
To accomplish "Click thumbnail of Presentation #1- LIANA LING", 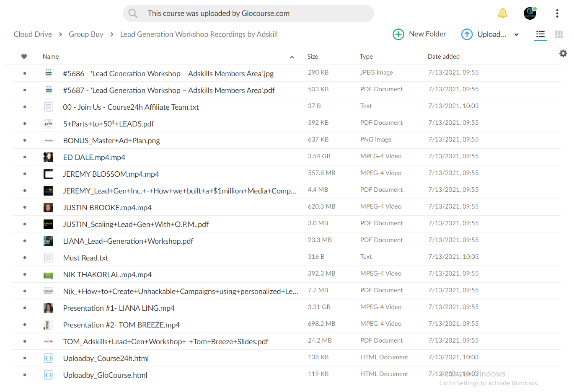I will (49, 308).
